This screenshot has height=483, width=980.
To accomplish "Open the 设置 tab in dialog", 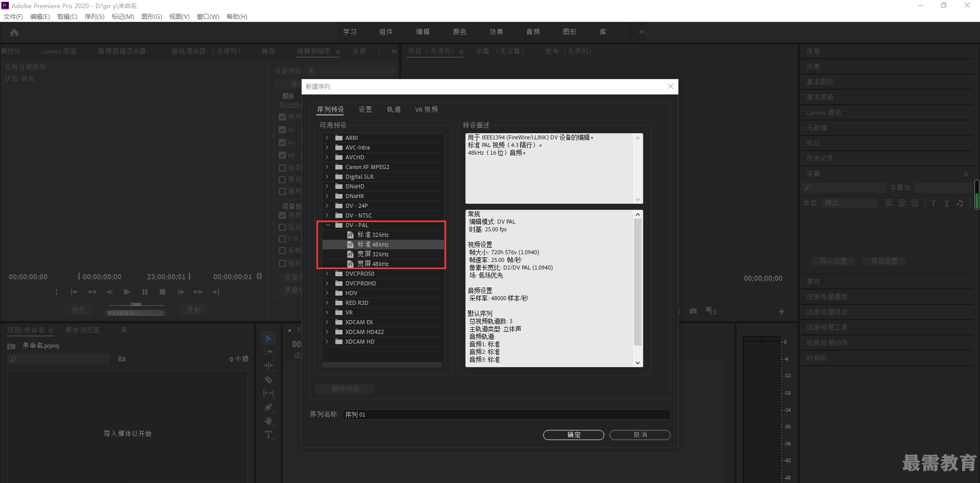I will [x=365, y=109].
